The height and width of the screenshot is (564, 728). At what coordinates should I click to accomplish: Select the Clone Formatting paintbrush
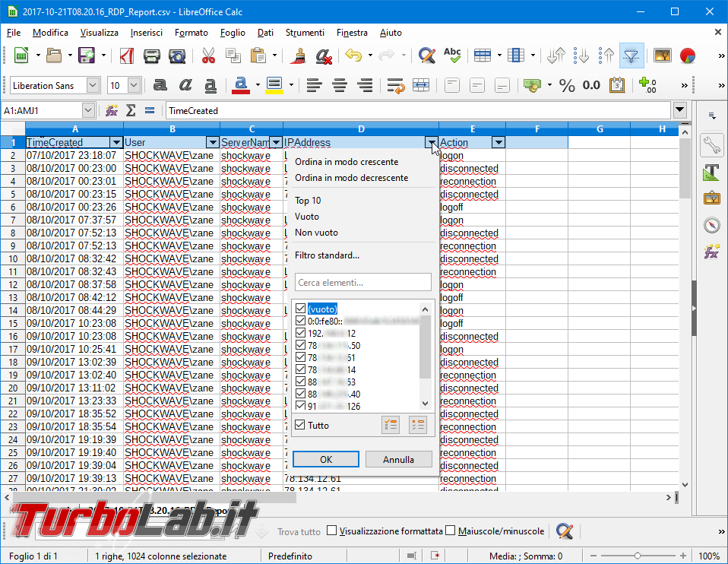click(298, 55)
